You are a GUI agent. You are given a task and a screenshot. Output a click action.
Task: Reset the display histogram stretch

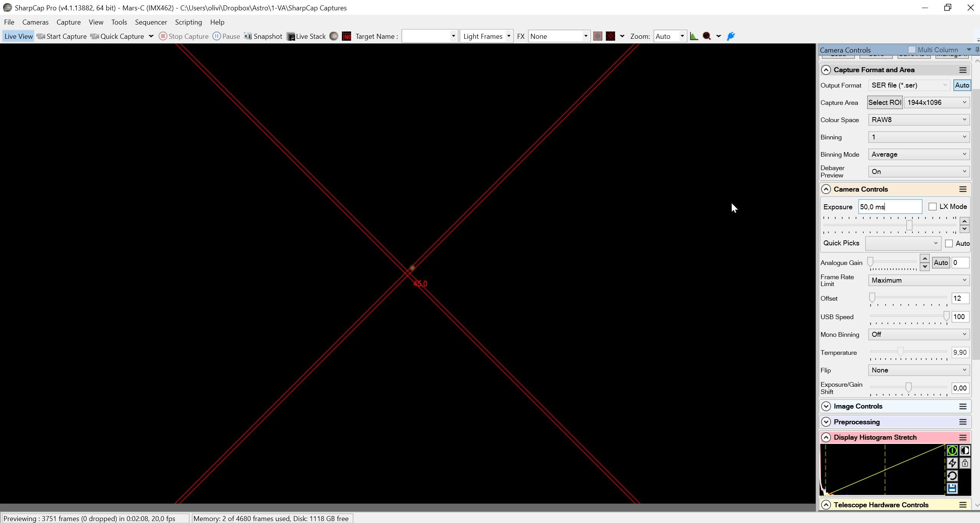pos(952,476)
